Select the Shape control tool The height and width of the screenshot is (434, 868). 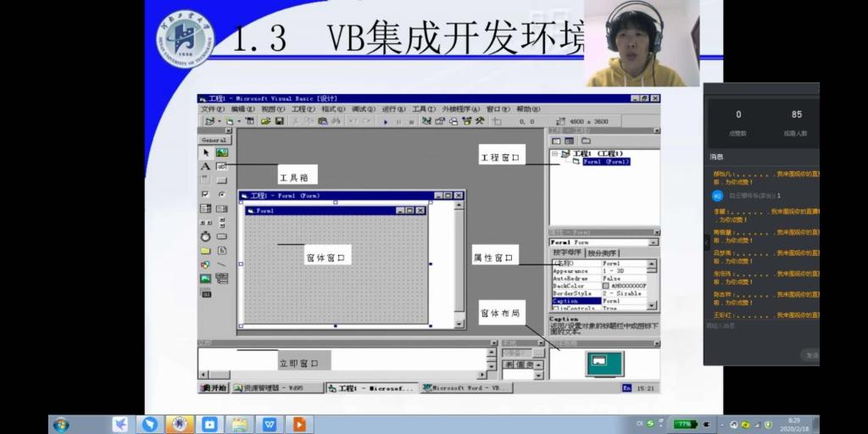[205, 264]
